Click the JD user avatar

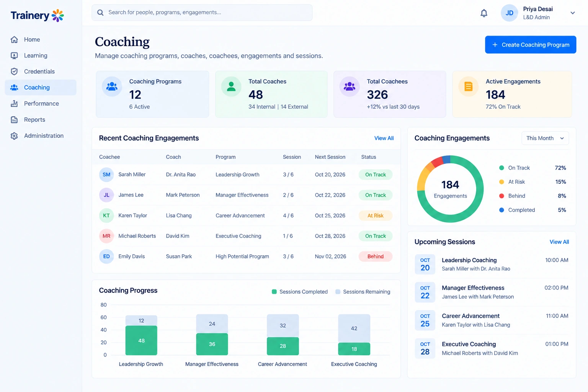509,13
